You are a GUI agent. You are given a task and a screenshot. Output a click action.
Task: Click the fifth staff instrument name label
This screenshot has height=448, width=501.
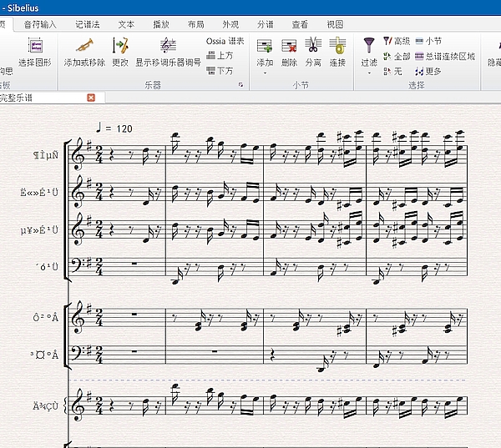(46, 317)
